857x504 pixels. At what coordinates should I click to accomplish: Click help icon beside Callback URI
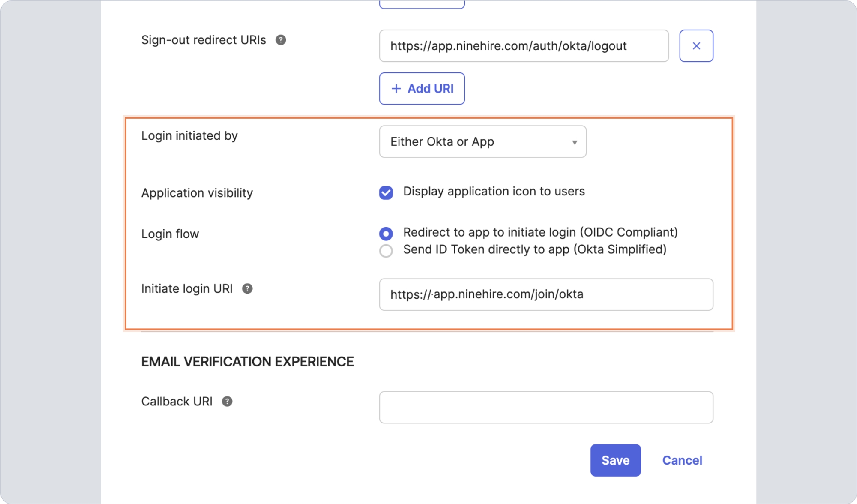tap(227, 401)
